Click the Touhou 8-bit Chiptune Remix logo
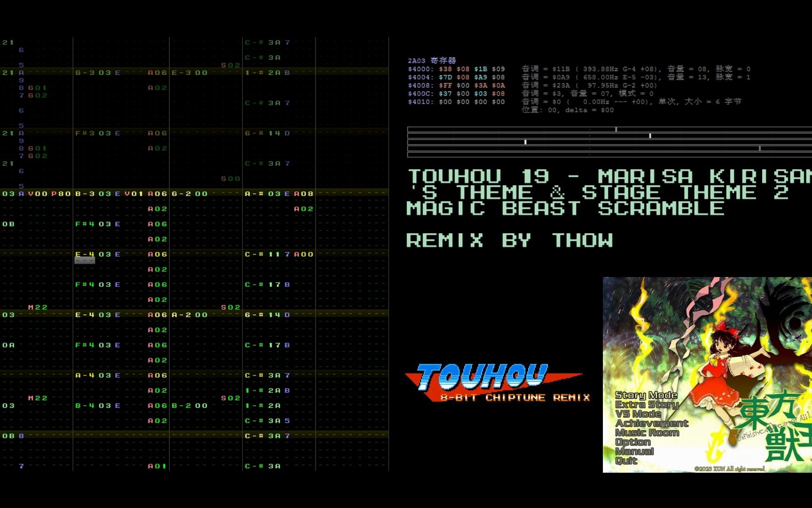 point(498,383)
